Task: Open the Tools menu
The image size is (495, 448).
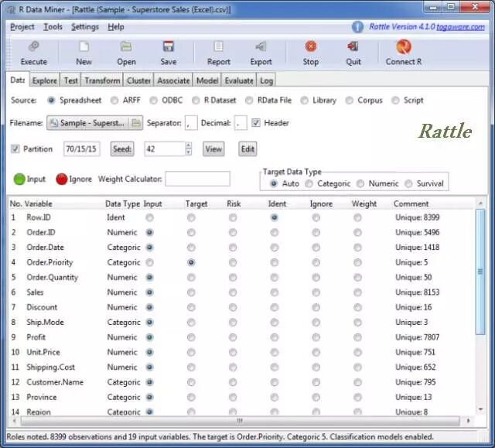Action: [x=53, y=27]
